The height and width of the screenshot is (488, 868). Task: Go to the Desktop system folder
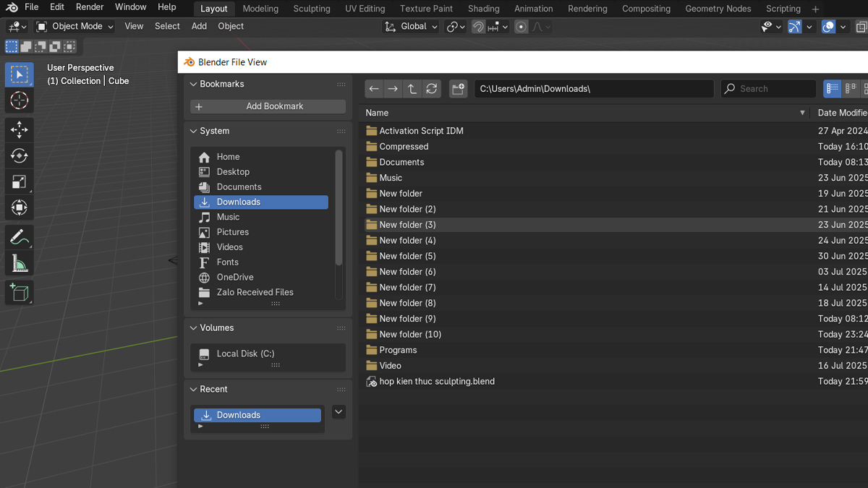tap(261, 172)
